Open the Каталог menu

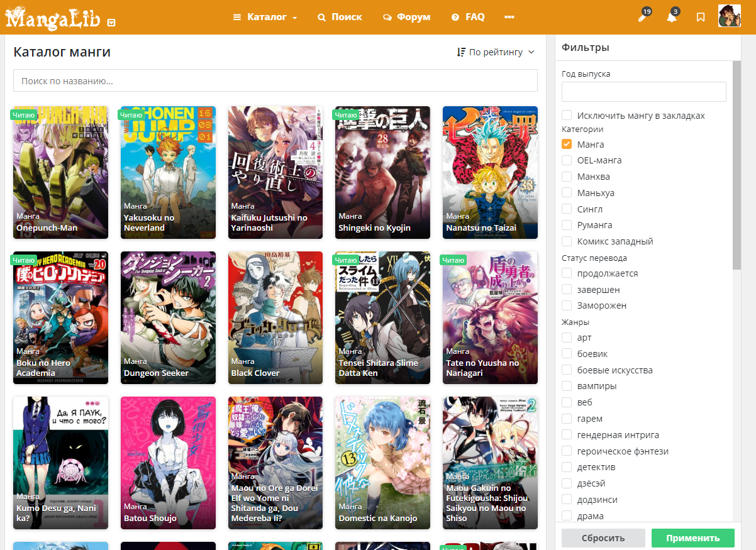[265, 17]
